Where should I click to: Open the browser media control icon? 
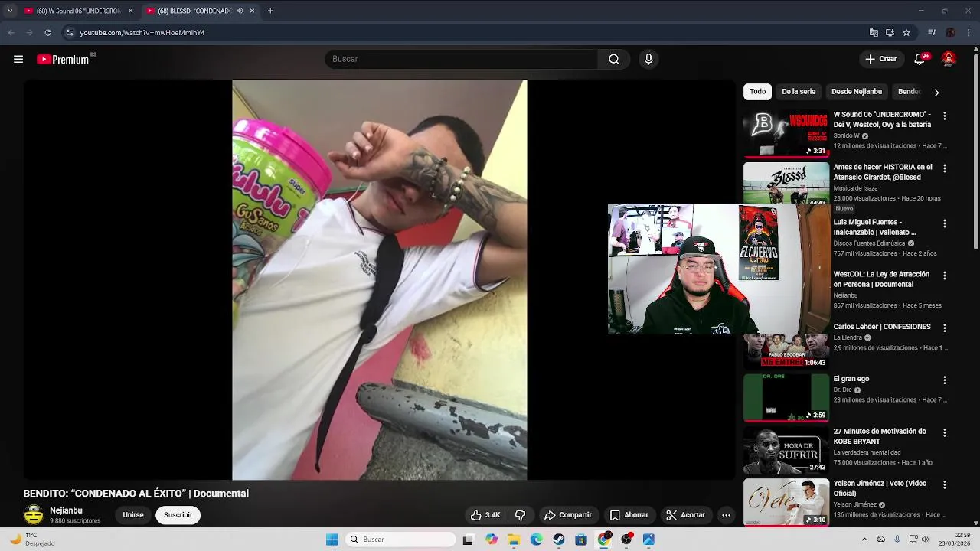point(932,33)
